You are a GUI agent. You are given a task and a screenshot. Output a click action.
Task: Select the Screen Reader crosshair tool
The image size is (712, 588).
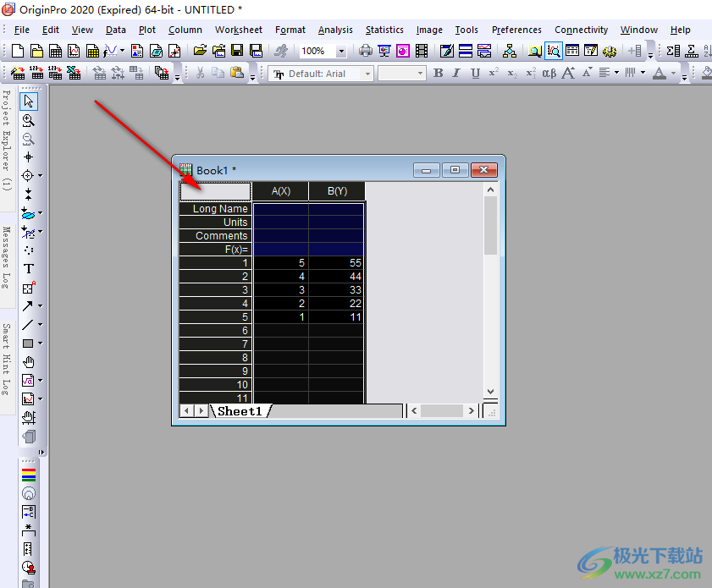28,157
